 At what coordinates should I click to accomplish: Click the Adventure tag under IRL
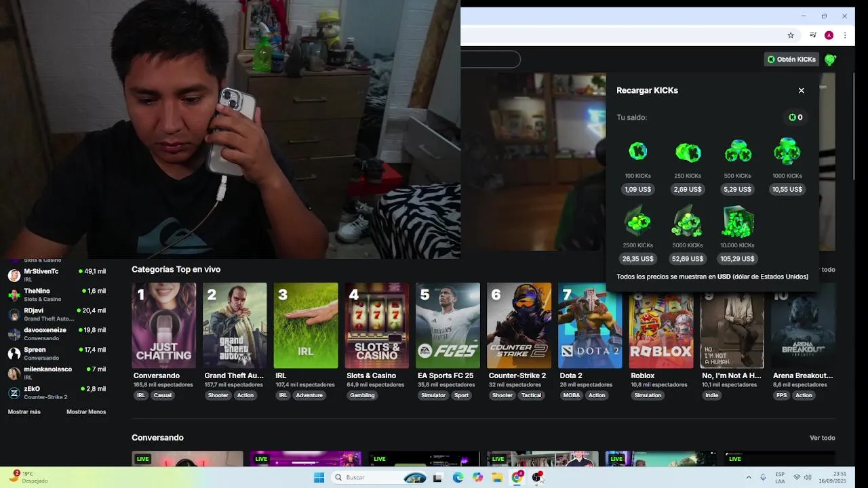pos(309,395)
